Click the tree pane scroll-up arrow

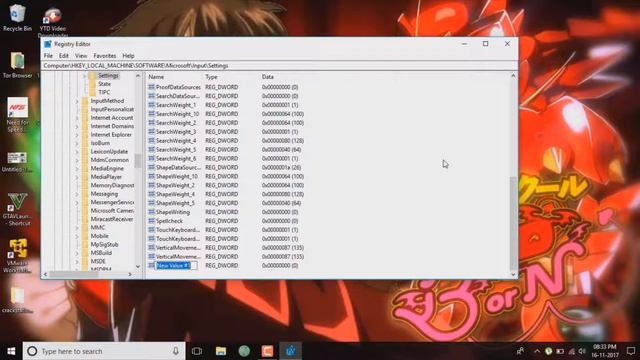pyautogui.click(x=138, y=76)
